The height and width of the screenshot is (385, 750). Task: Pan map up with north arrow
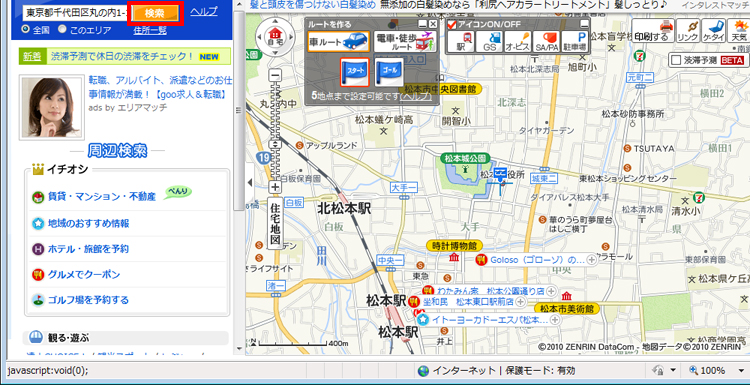click(x=275, y=22)
